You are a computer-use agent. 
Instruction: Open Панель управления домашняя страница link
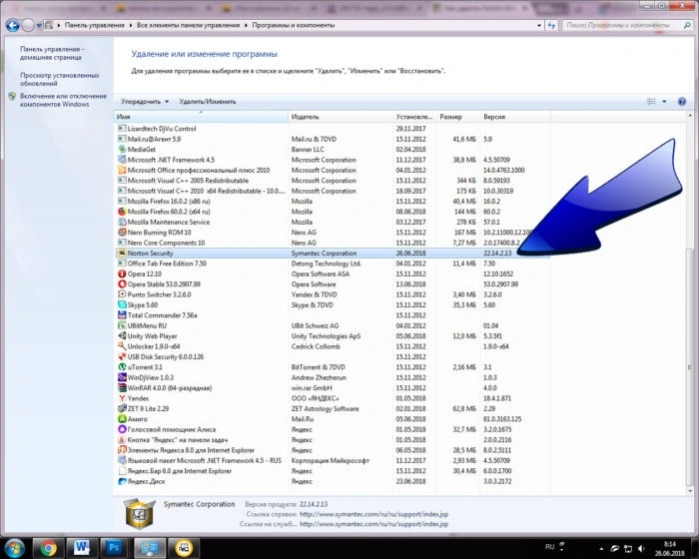coord(51,53)
